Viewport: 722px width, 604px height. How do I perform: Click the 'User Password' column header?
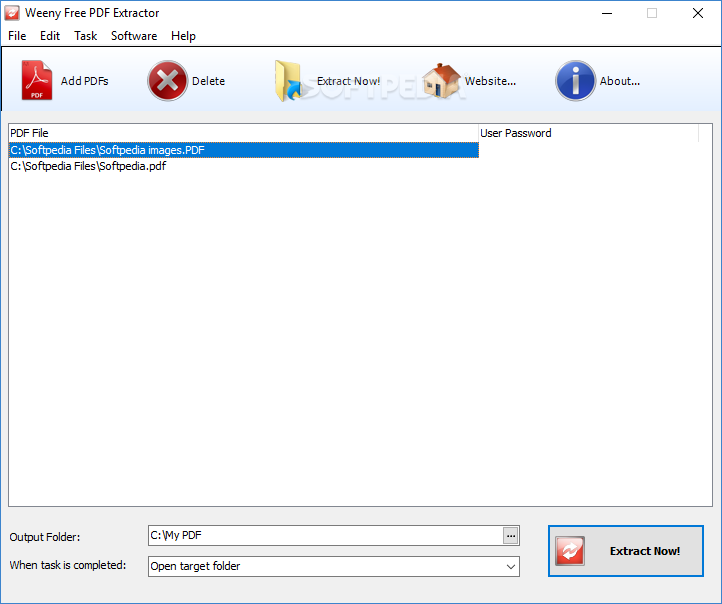(x=588, y=133)
